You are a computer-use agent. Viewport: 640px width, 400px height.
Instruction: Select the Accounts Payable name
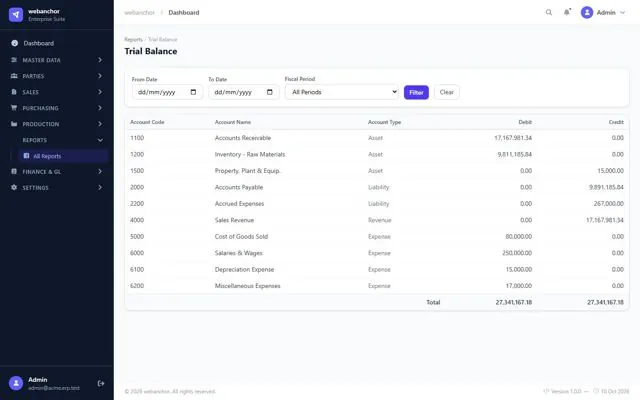tap(239, 187)
